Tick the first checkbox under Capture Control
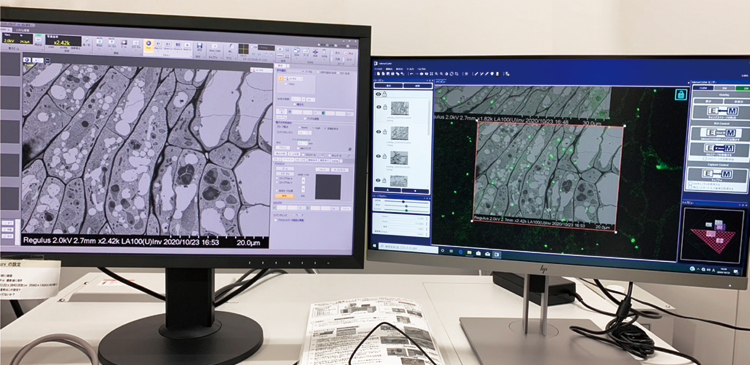The image size is (750, 365). tap(691, 184)
